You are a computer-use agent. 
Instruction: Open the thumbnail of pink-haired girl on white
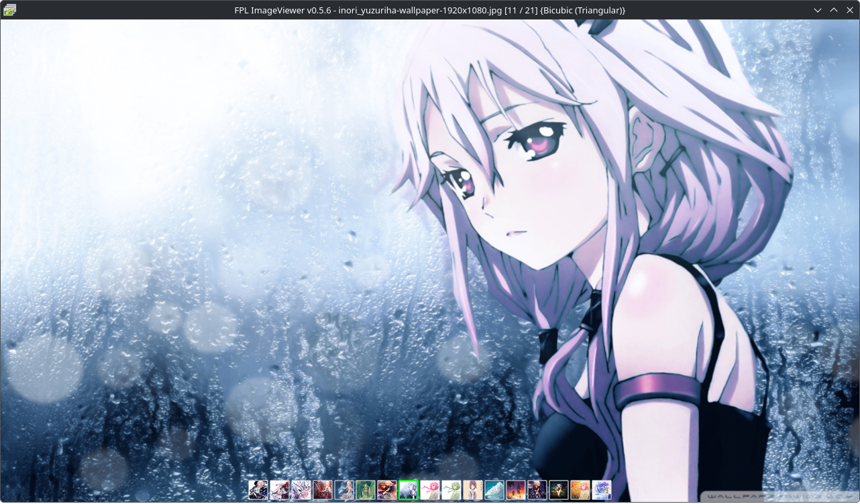(x=430, y=490)
